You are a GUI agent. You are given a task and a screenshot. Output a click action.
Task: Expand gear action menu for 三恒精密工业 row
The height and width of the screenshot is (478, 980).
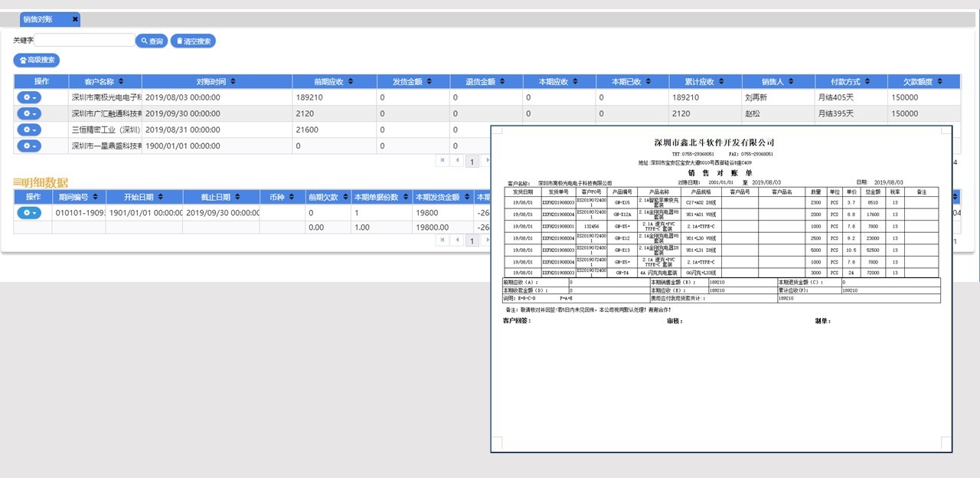point(29,129)
